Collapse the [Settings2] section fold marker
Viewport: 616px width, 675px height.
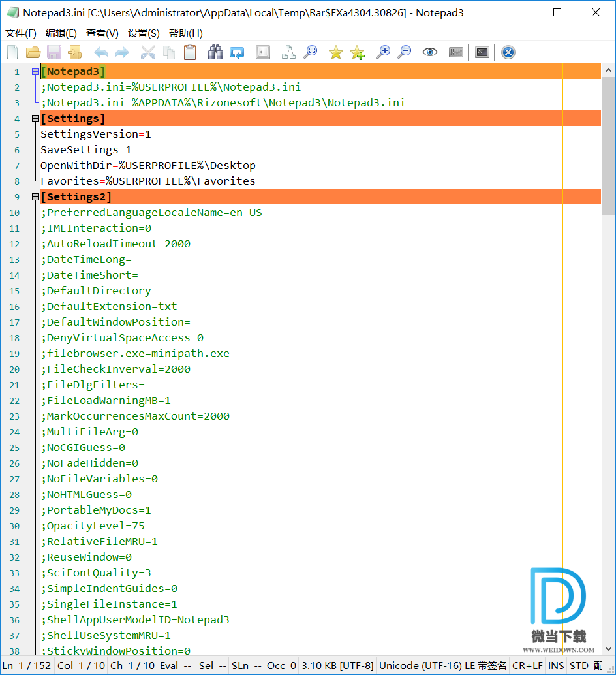coord(35,196)
